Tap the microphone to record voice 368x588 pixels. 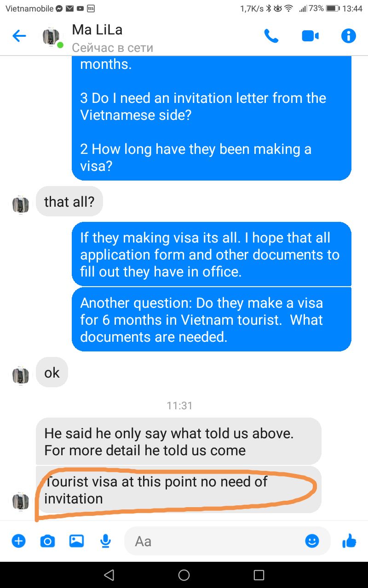(x=106, y=541)
